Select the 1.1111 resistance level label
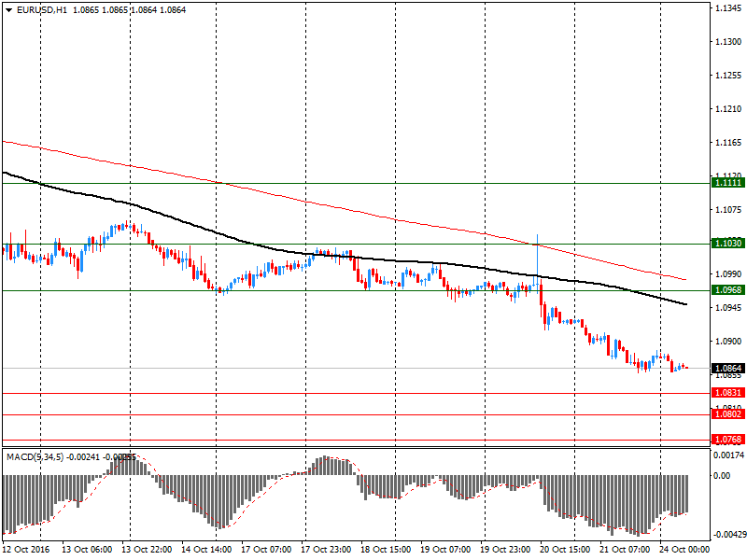This screenshot has width=747, height=560. tap(728, 183)
